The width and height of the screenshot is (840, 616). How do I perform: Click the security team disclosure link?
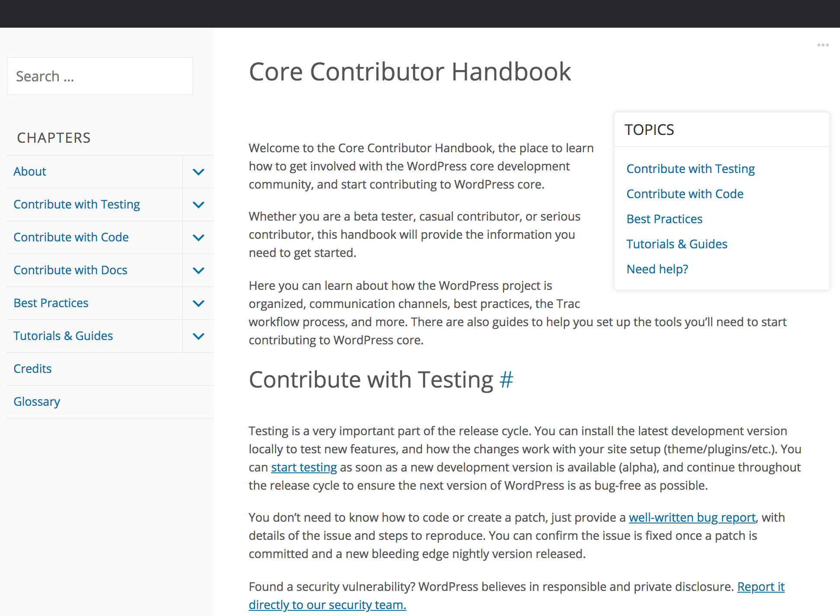click(327, 605)
